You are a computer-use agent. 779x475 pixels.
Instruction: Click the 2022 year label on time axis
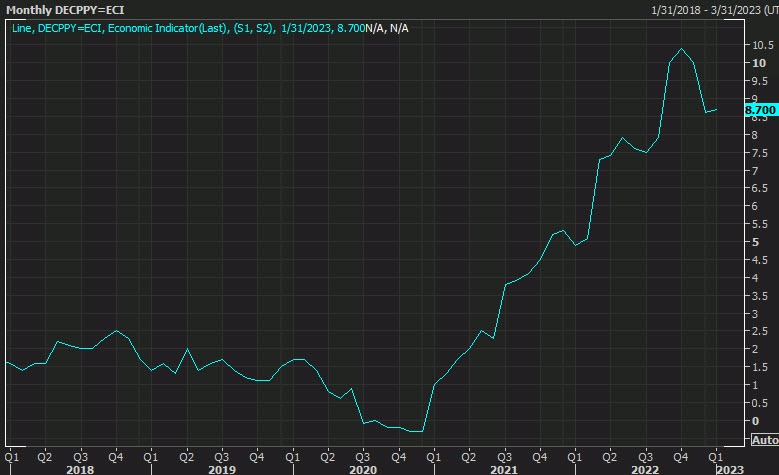[643, 467]
